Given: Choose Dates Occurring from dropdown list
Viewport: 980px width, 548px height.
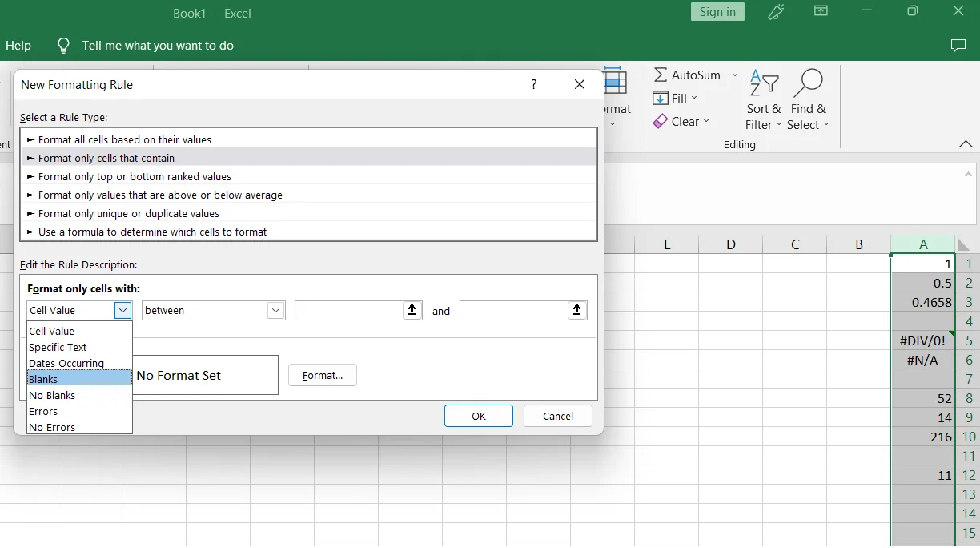Looking at the screenshot, I should pyautogui.click(x=79, y=363).
